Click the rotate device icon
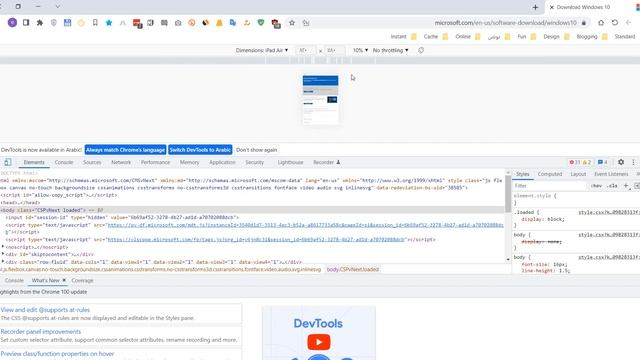640x360 pixels. point(421,50)
